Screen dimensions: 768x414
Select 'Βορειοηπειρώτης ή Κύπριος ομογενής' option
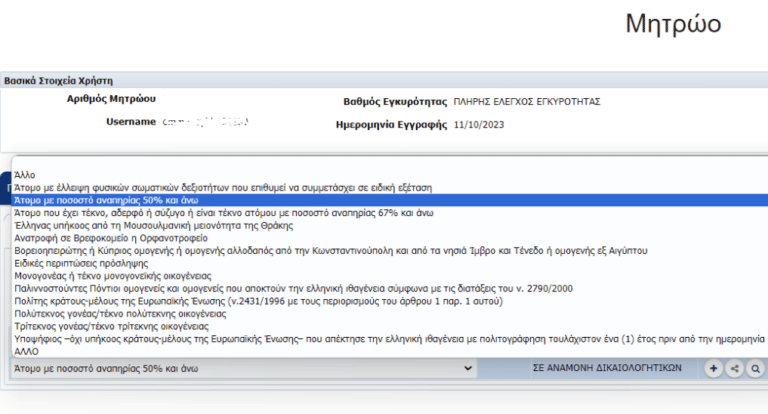click(390, 250)
